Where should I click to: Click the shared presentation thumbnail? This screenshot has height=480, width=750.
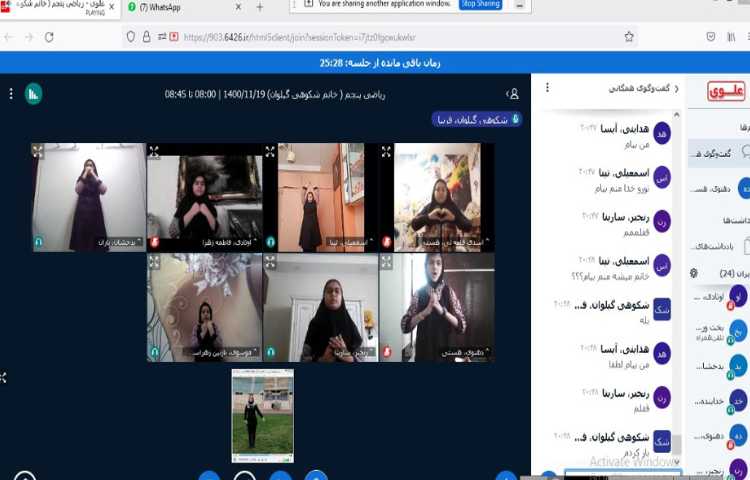[262, 415]
